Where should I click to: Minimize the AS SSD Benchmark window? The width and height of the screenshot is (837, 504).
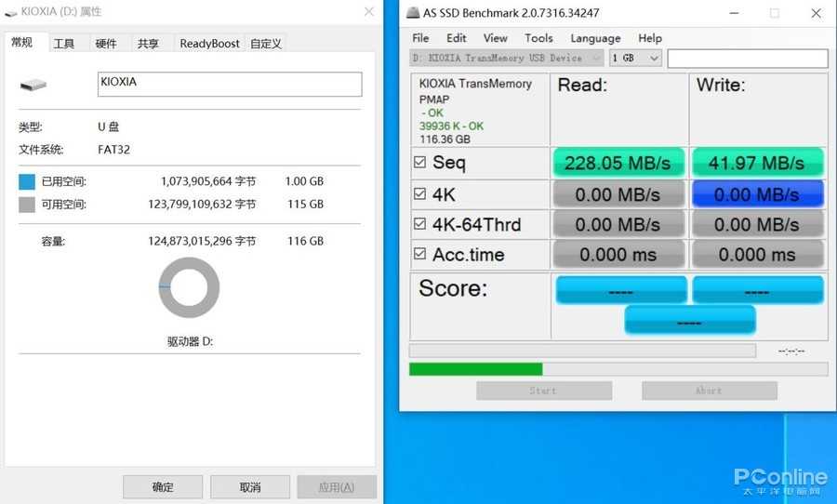pos(735,13)
